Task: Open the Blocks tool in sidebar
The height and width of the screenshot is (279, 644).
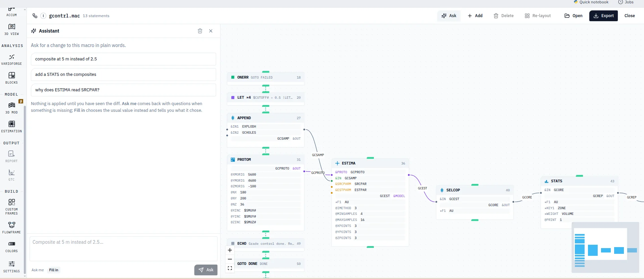Action: [x=11, y=78]
